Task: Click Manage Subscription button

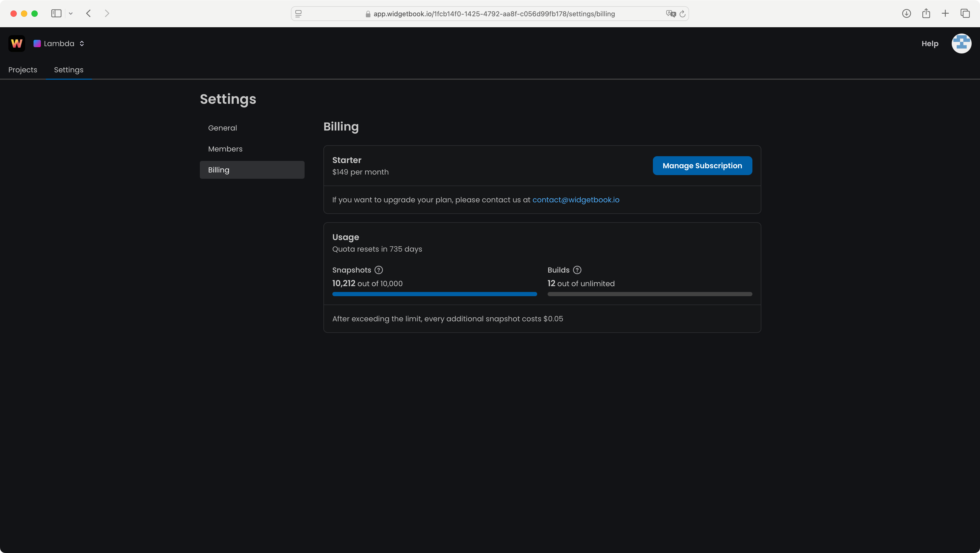Action: click(702, 166)
